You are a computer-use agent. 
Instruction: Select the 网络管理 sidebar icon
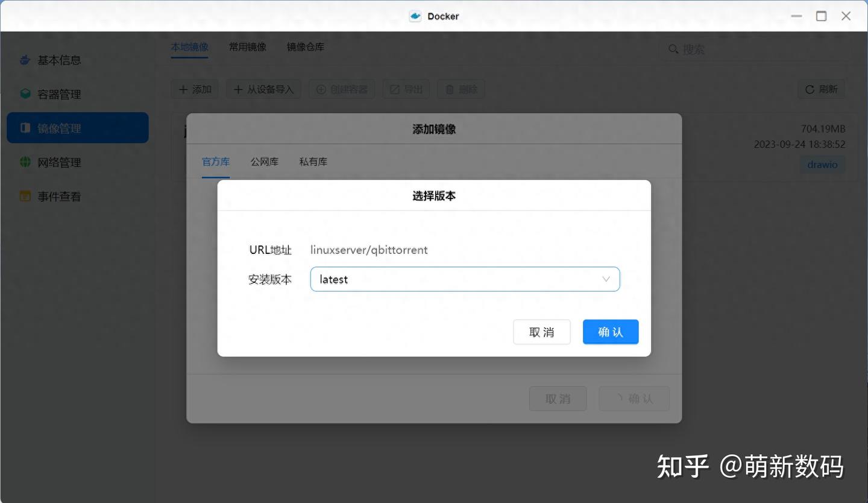coord(24,162)
